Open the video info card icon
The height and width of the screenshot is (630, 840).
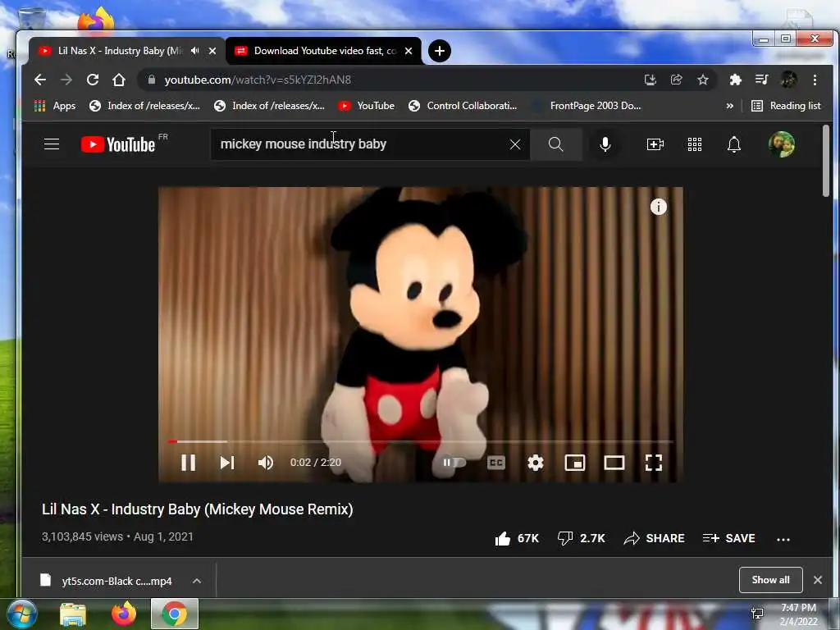[x=659, y=206]
